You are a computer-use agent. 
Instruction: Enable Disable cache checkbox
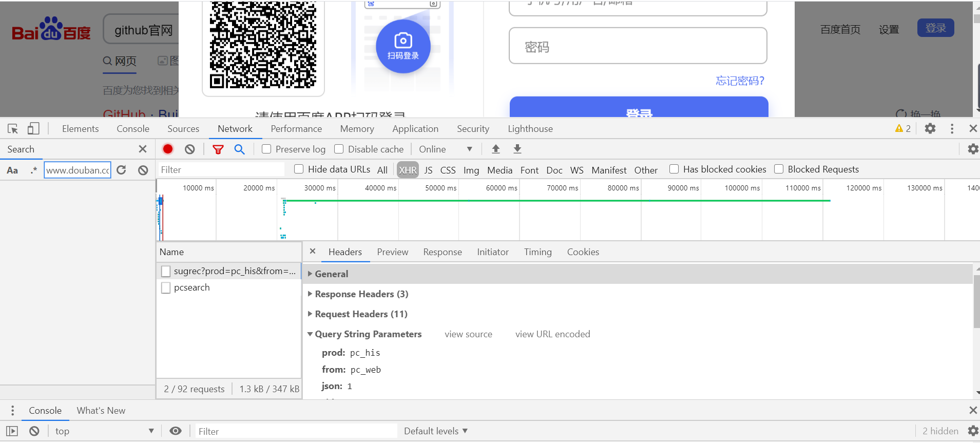pos(339,149)
